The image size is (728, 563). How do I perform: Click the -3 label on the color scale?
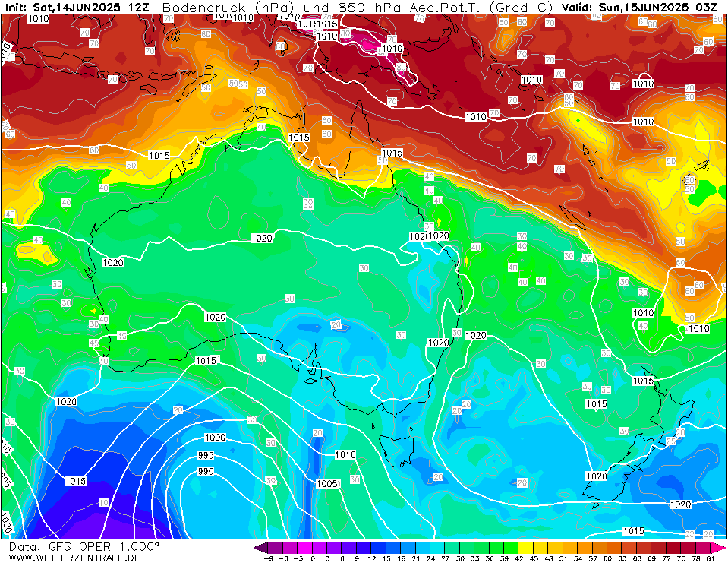point(298,558)
